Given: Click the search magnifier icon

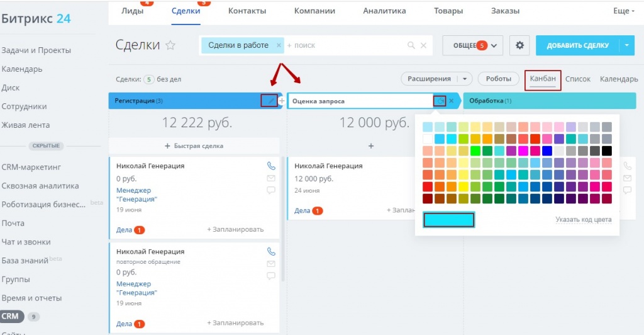Looking at the screenshot, I should tap(411, 45).
